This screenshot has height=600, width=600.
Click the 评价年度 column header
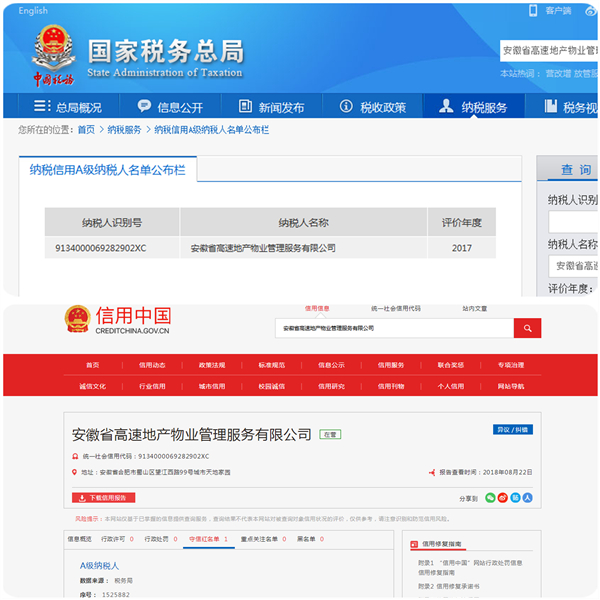(462, 222)
